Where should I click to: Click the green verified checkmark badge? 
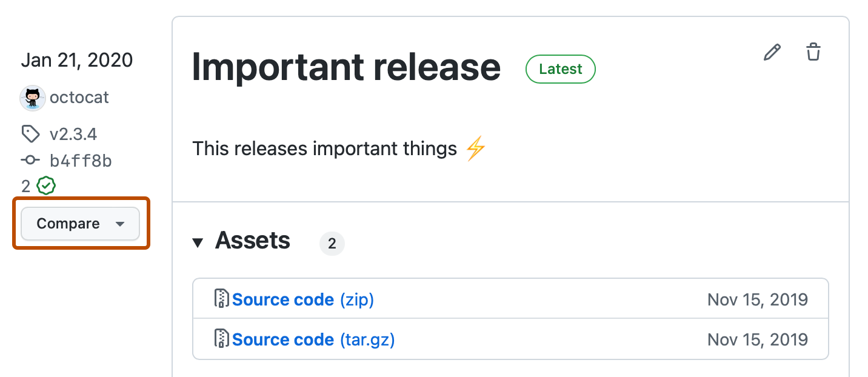pyautogui.click(x=46, y=186)
